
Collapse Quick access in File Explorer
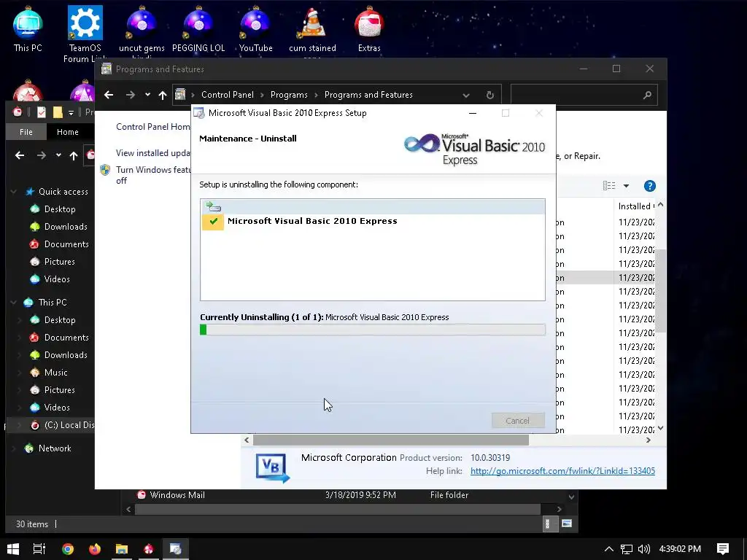(x=14, y=192)
